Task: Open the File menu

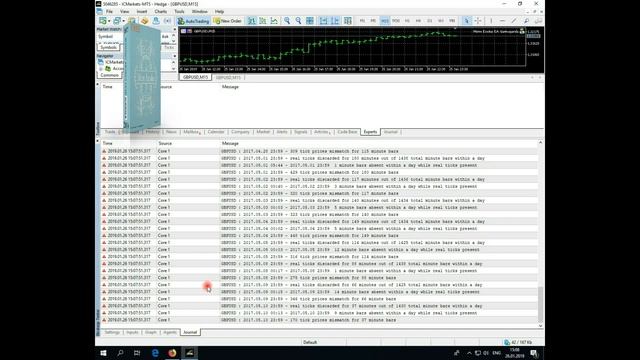Action: [109, 11]
